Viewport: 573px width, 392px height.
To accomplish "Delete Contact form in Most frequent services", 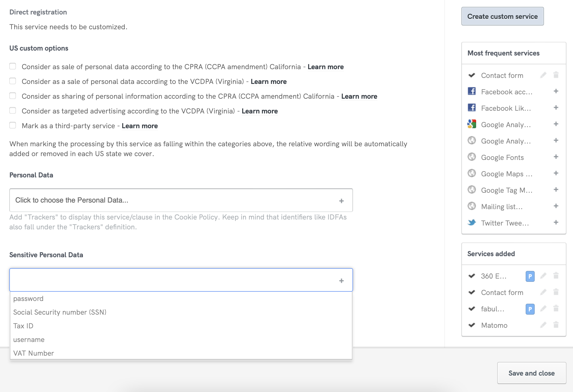I will 556,75.
